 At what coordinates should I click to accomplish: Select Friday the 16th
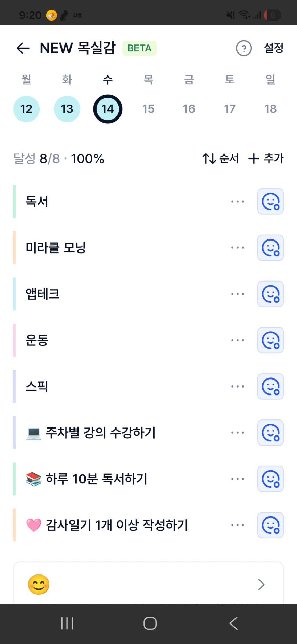189,109
